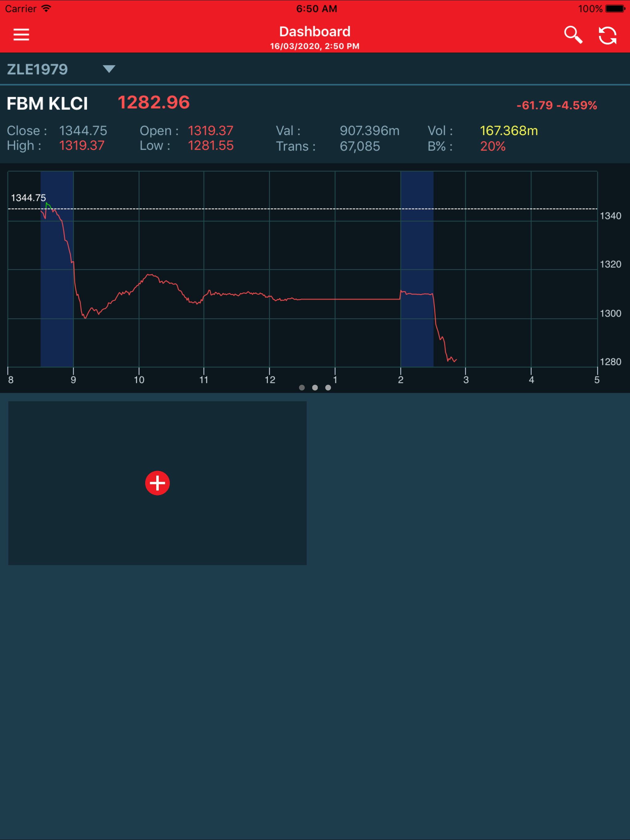The height and width of the screenshot is (840, 630).
Task: Tap the change value -61.79 -4.59%
Action: 557,105
